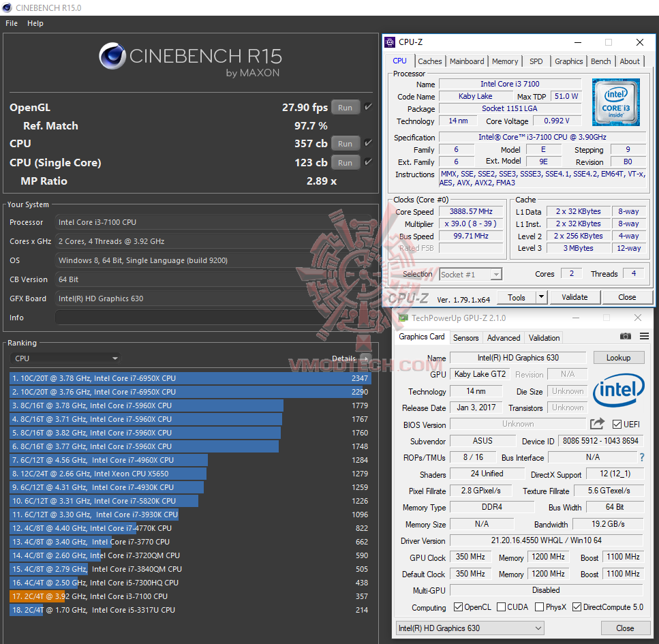The height and width of the screenshot is (644, 659).
Task: Toggle the CPU test checkmark
Action: pos(368,143)
